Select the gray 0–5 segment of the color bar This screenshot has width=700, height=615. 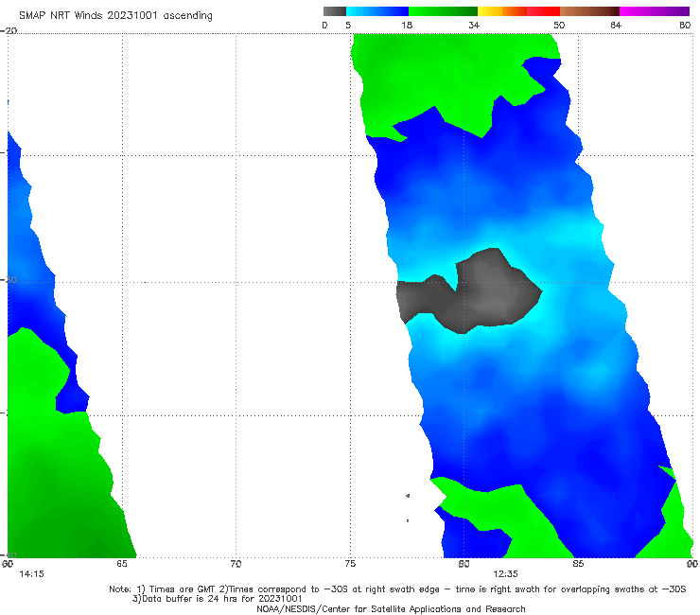click(335, 11)
